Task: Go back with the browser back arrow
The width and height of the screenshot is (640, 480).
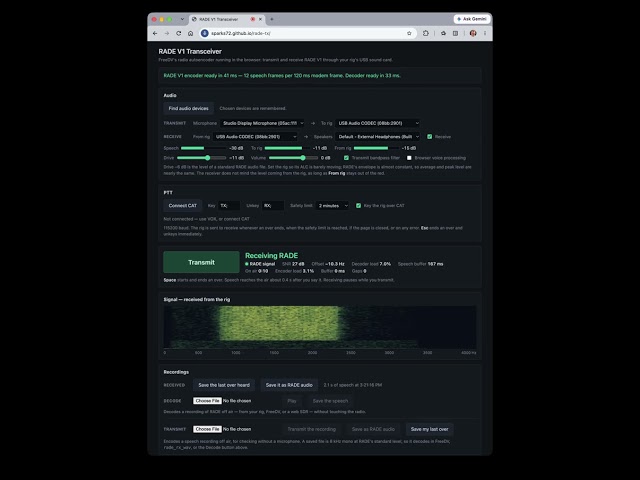Action: coord(155,33)
